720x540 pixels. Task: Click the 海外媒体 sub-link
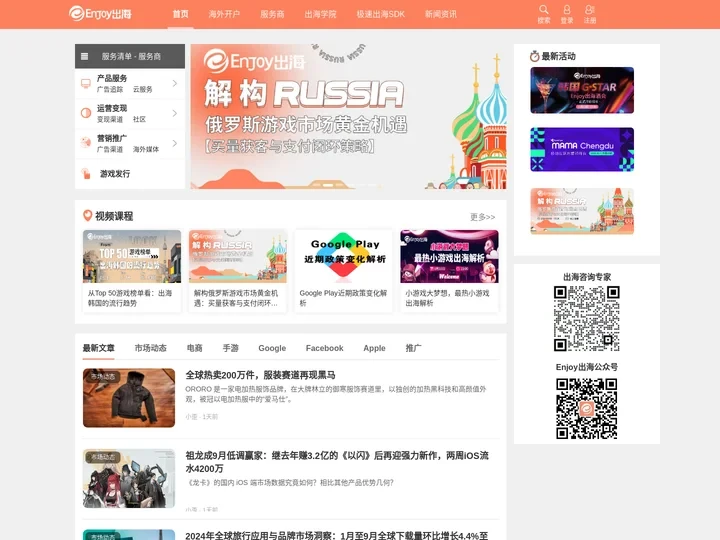click(x=146, y=149)
